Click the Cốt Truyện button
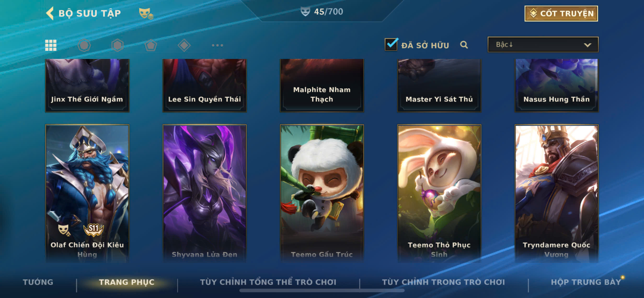The width and height of the screenshot is (644, 298). (561, 13)
